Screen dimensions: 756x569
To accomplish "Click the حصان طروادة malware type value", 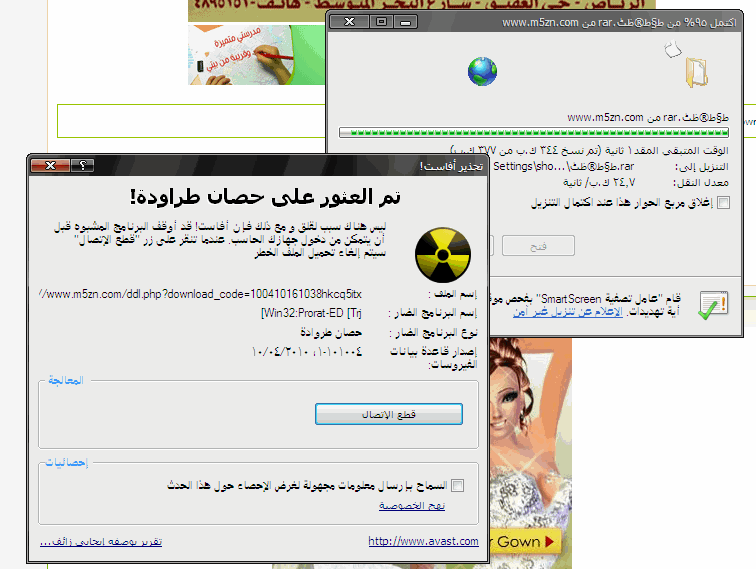I will coord(331,333).
